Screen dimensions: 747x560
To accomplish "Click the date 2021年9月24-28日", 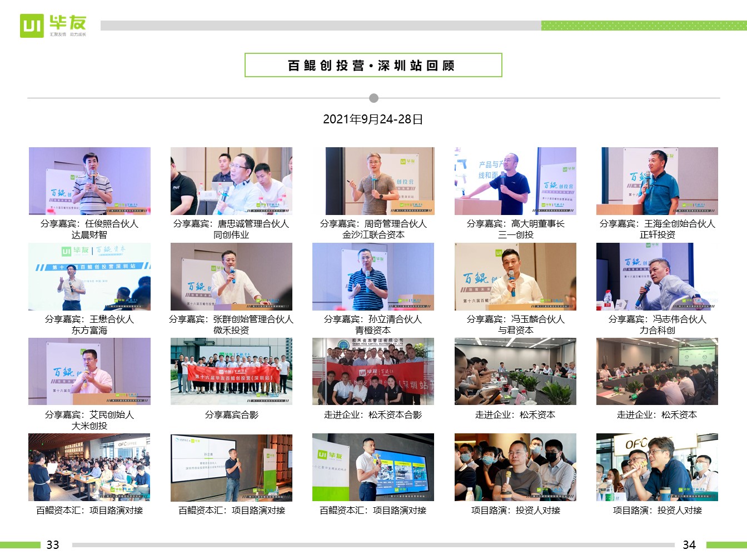I will pos(373,119).
